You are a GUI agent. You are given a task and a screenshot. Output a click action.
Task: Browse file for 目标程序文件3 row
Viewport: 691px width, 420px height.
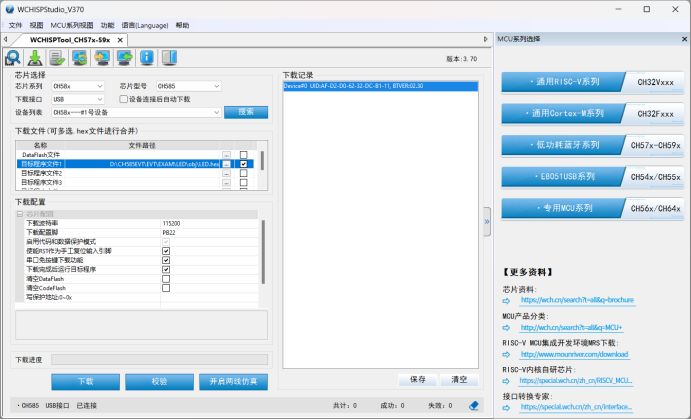click(226, 182)
